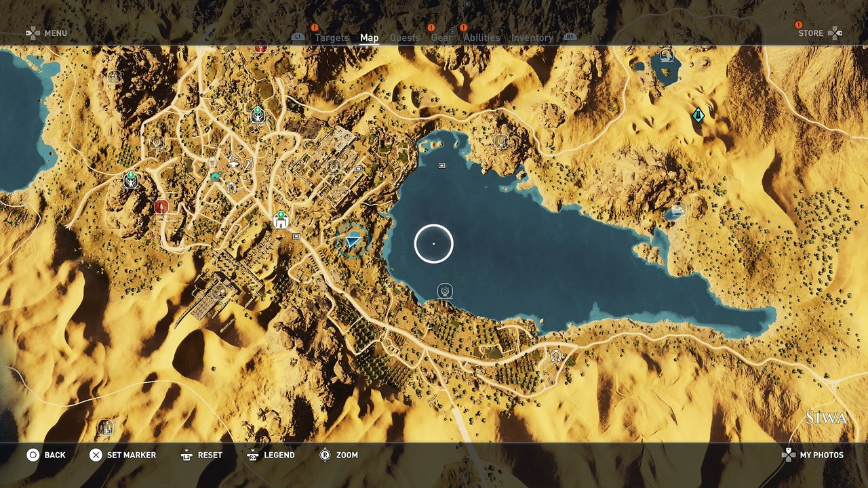
Task: Select the bow shop icon beside the anvil
Action: (248, 165)
